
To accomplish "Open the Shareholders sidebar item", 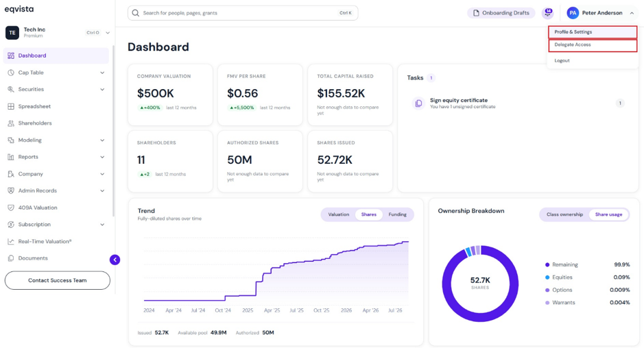I will click(x=56, y=123).
